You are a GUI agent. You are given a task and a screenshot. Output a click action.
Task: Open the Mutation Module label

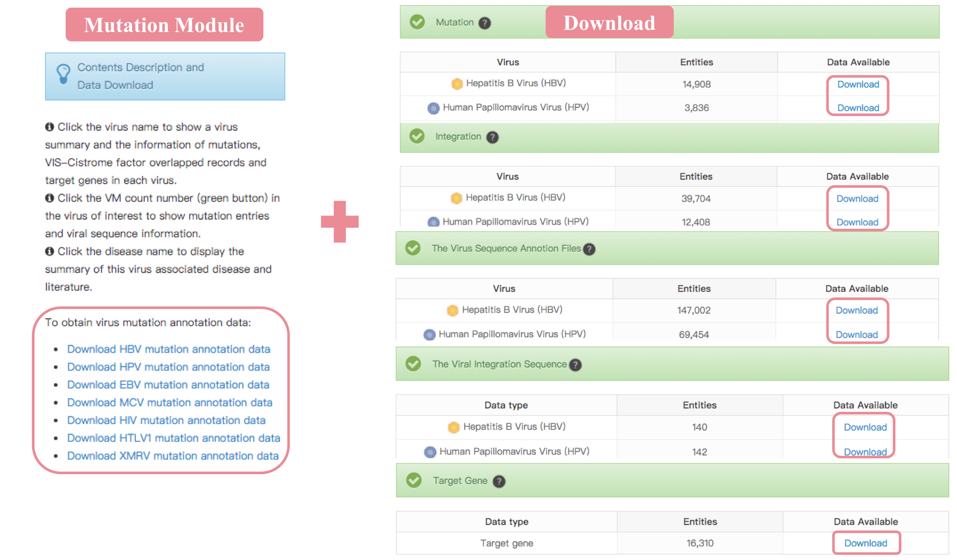[x=164, y=25]
